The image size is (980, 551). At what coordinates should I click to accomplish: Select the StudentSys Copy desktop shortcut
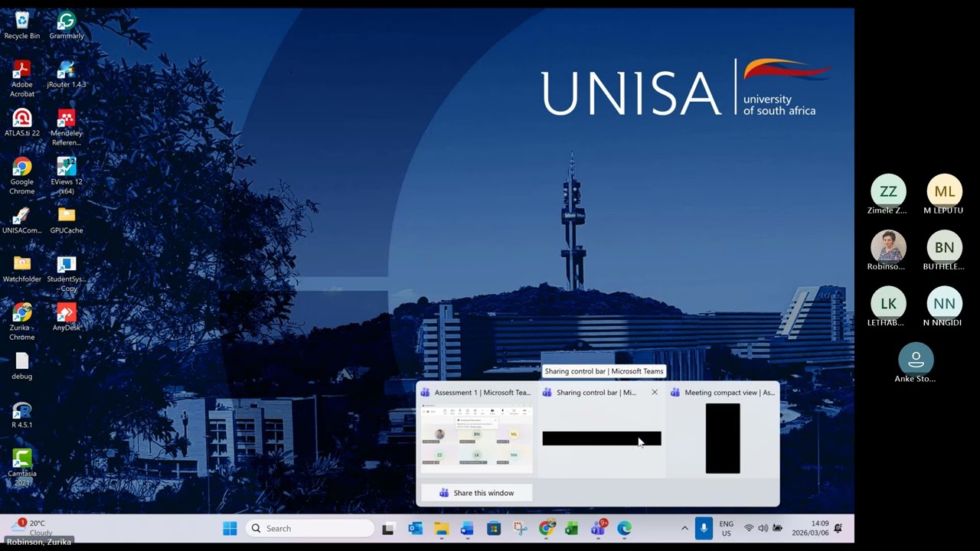pyautogui.click(x=67, y=274)
